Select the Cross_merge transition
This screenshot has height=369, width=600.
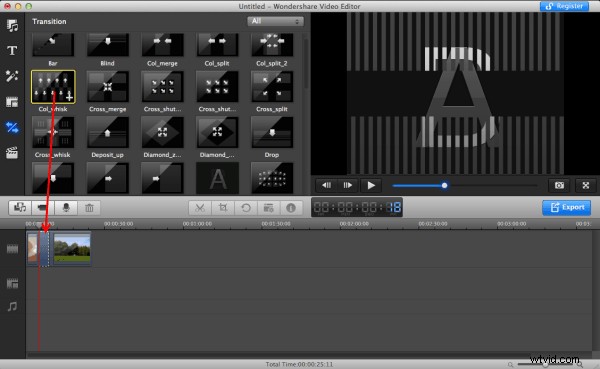click(108, 87)
